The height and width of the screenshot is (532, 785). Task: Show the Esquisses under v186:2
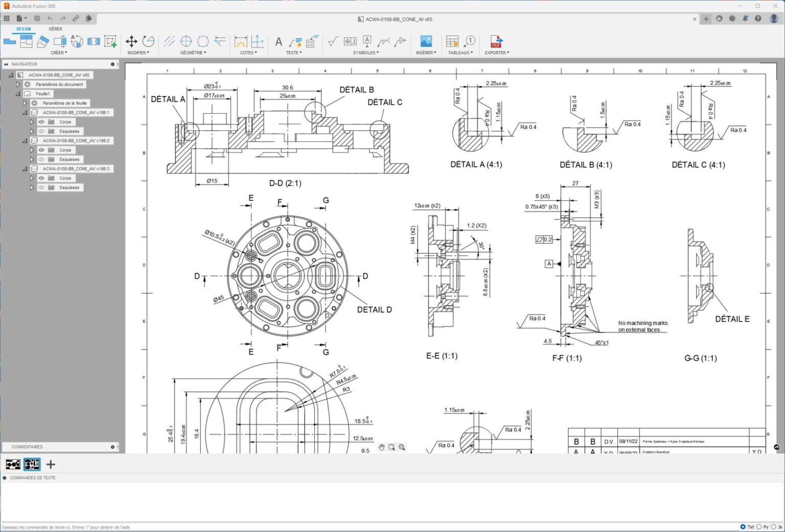click(x=41, y=159)
